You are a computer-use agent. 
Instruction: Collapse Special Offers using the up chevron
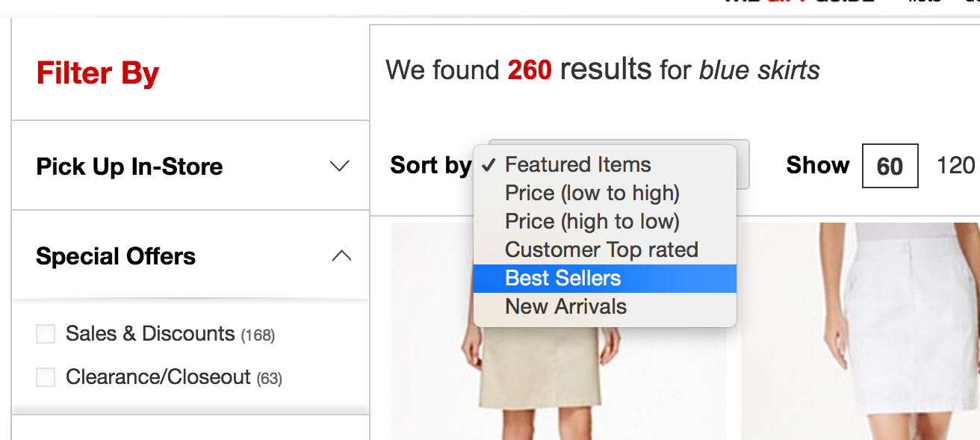(x=341, y=256)
